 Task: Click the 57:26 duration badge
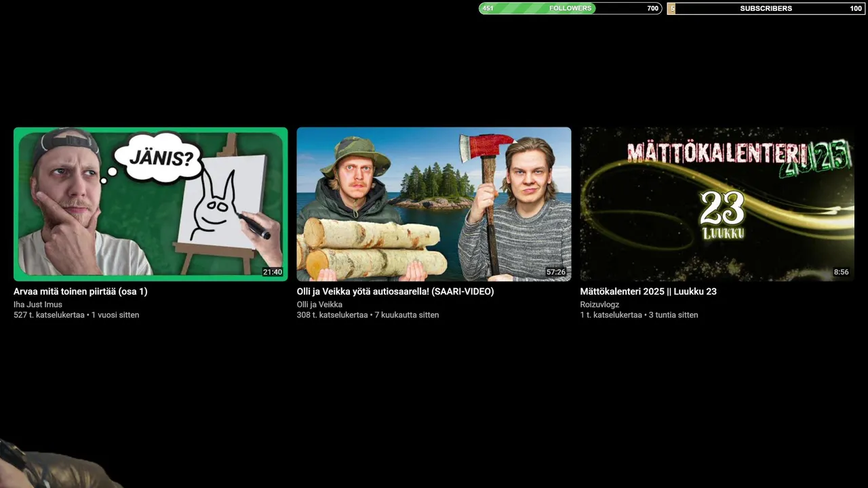point(556,272)
